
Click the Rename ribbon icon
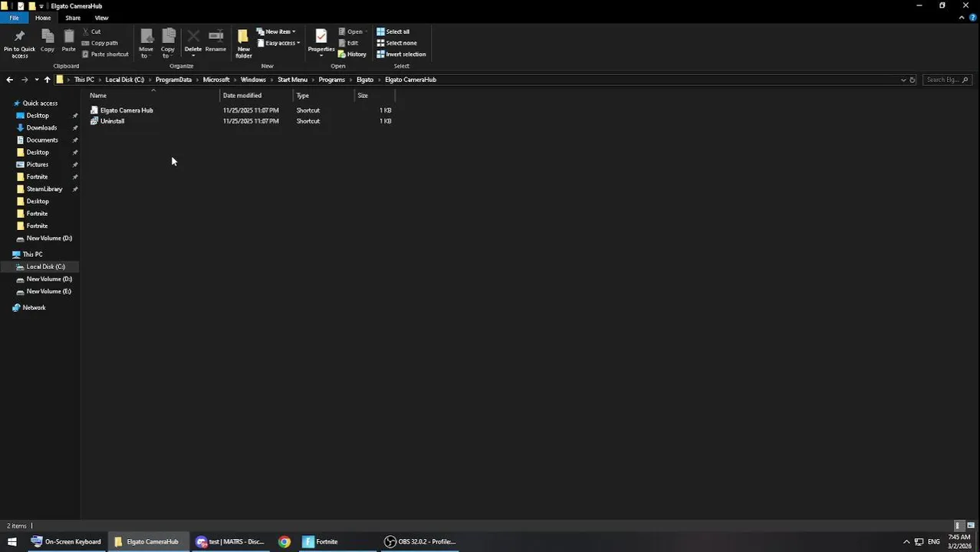click(x=215, y=41)
